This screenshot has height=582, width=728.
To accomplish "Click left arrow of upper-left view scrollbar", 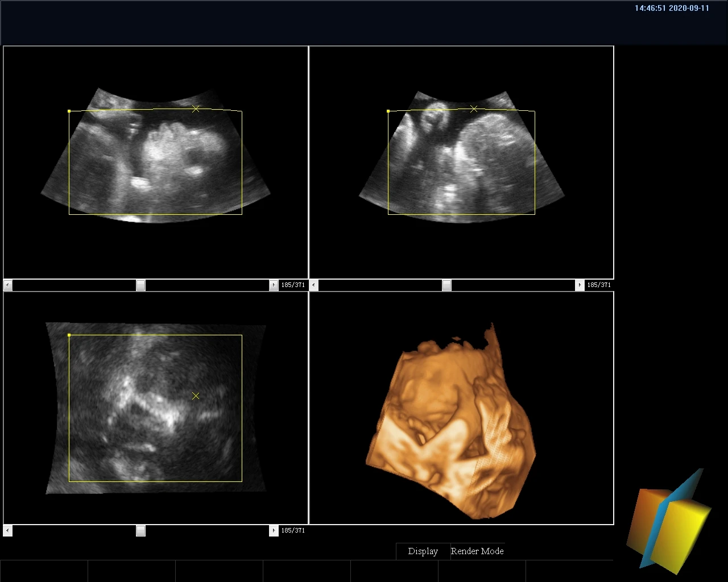I will click(x=8, y=285).
